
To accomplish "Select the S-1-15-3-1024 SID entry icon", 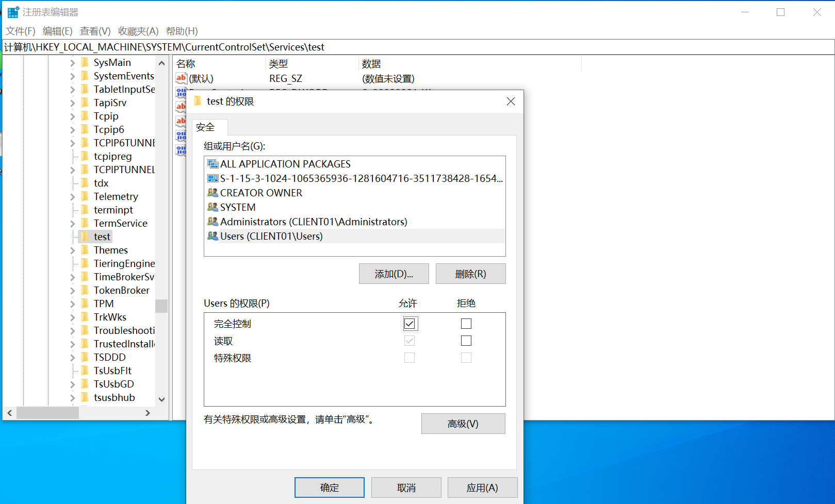I will [x=212, y=178].
